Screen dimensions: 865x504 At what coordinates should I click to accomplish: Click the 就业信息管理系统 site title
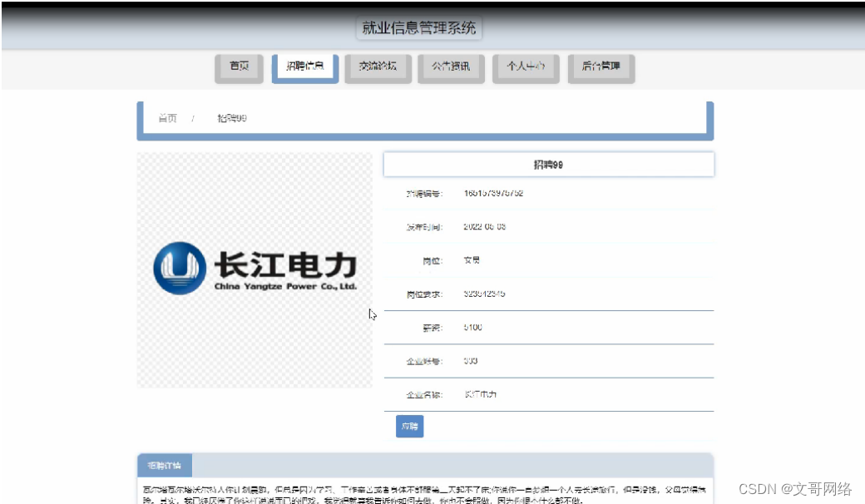point(418,28)
